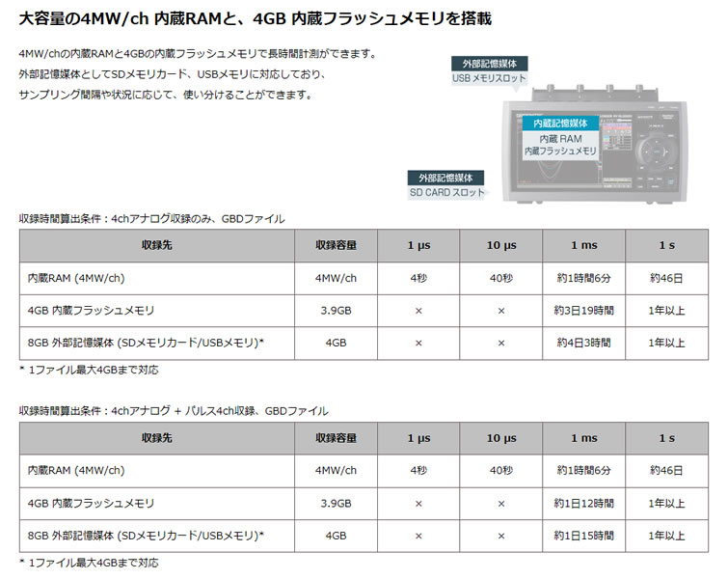This screenshot has width=728, height=579.
Task: Click the 約1時間6分 cell in the アナログ収録のみ table
Action: tap(583, 278)
